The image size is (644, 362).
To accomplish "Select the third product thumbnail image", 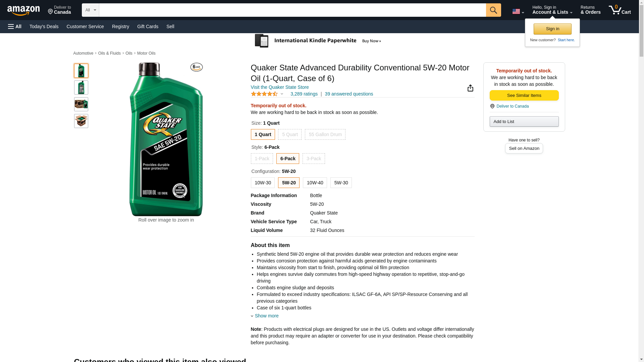I will 81,104.
